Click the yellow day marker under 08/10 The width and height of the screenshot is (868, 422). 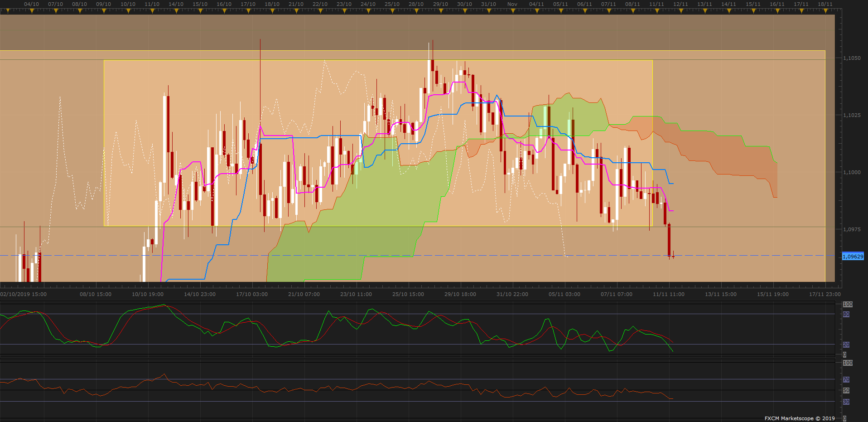pyautogui.click(x=80, y=10)
